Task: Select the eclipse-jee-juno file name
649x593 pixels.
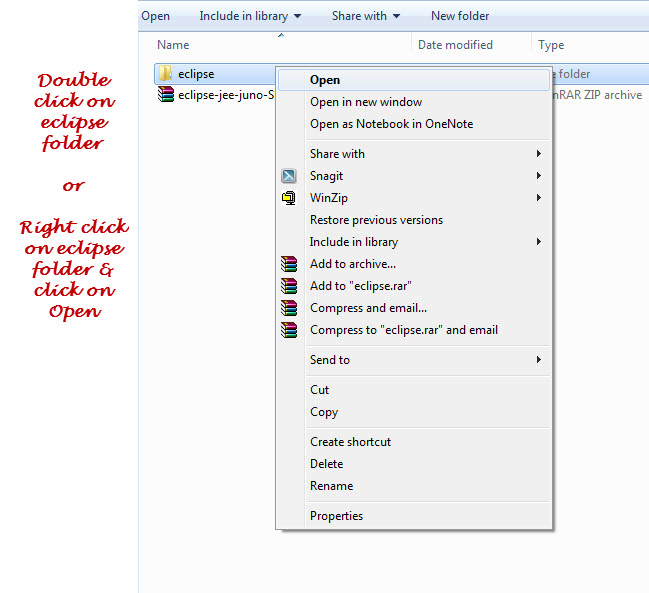Action: pyautogui.click(x=226, y=95)
